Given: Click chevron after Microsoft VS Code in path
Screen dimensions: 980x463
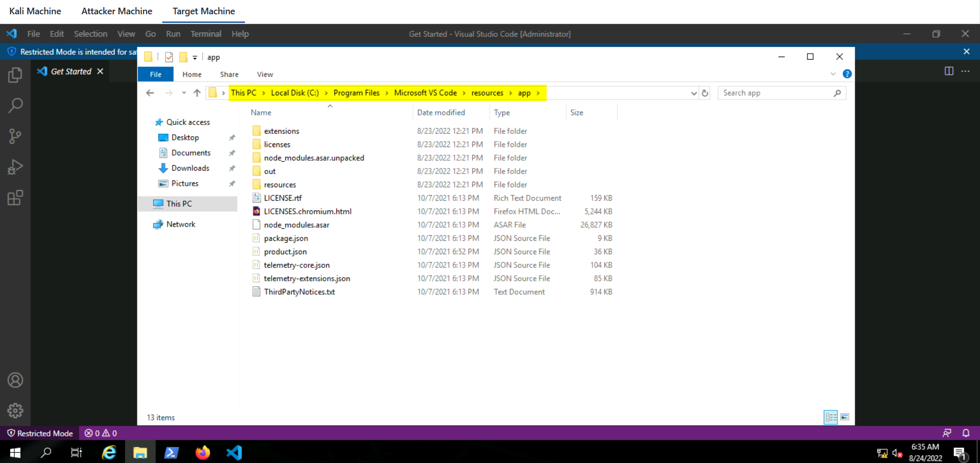Looking at the screenshot, I should click(464, 93).
